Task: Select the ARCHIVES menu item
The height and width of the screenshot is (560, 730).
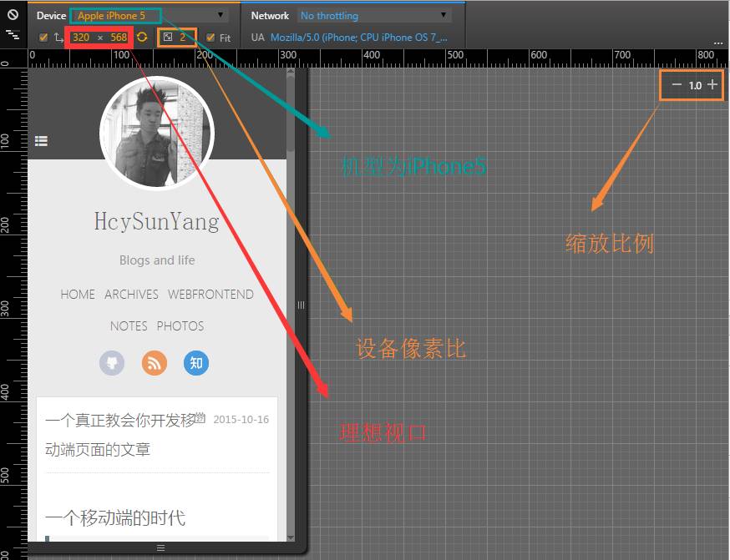Action: (130, 295)
